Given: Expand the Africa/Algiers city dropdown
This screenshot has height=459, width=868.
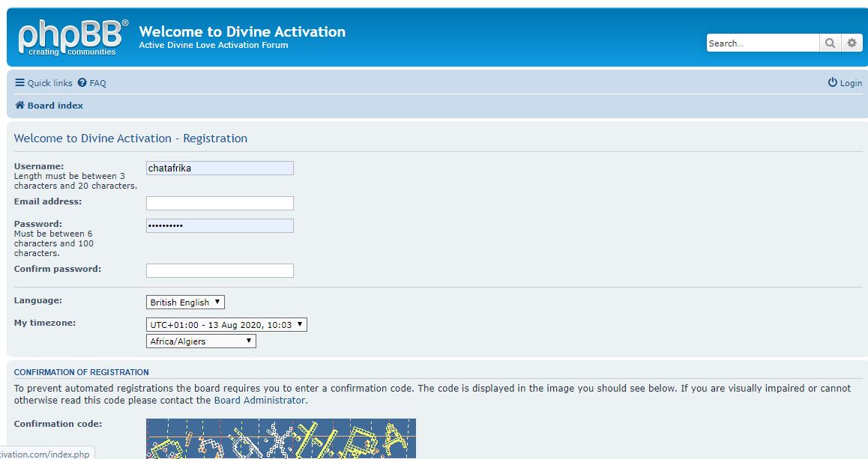Looking at the screenshot, I should (201, 341).
